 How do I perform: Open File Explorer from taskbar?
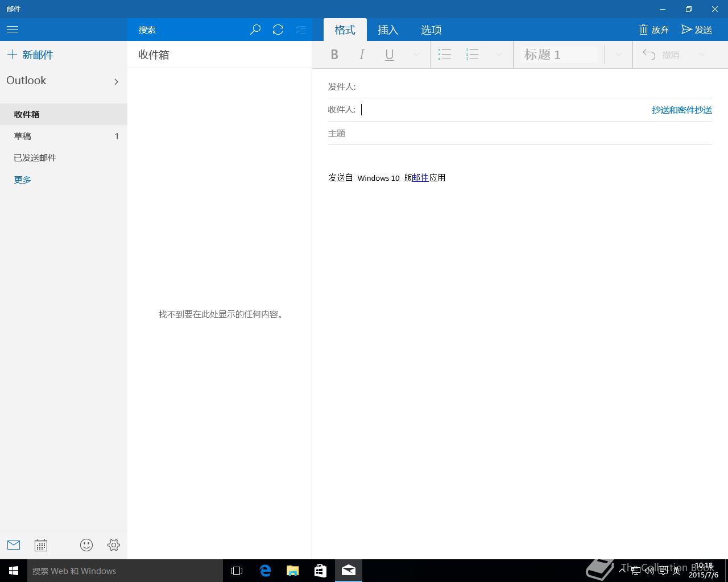click(292, 571)
